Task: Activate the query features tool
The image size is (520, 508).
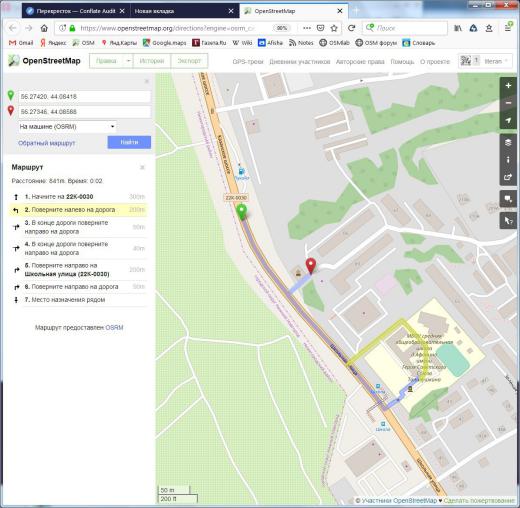Action: (508, 221)
